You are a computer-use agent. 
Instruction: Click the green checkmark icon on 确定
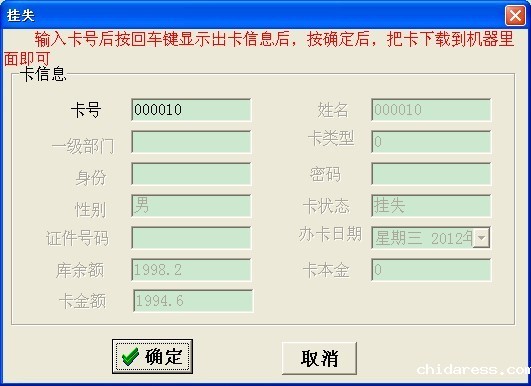coord(130,357)
